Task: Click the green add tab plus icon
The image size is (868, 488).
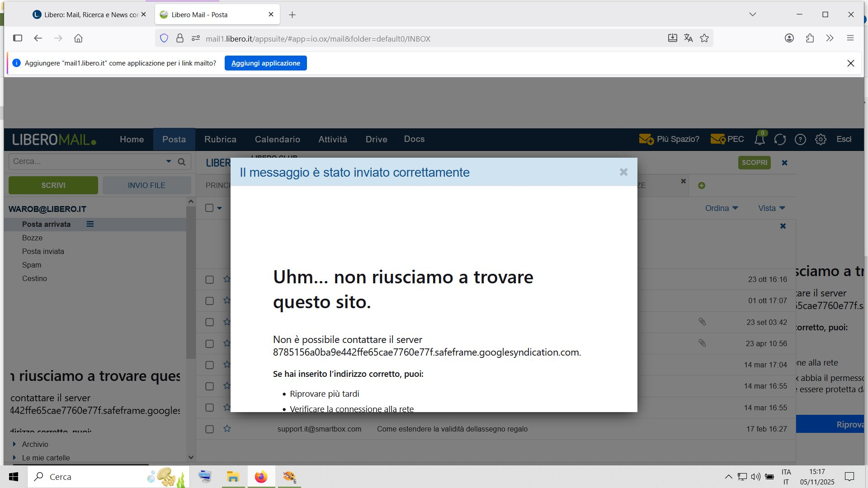Action: coord(702,186)
